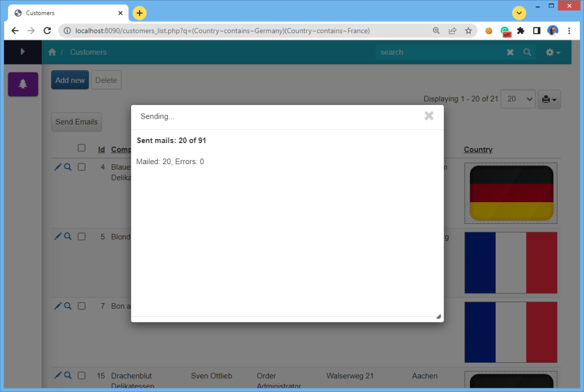Open the home breadcrumb icon
Screen dimensions: 584x392
pos(51,51)
